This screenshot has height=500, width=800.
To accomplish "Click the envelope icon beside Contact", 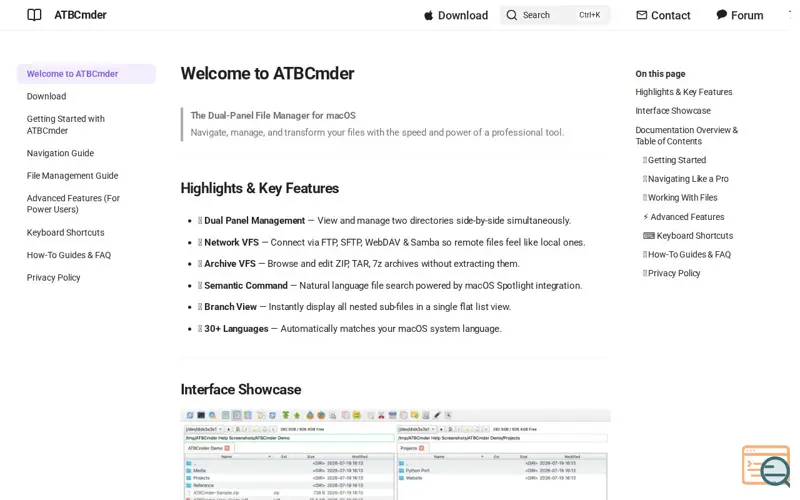I will [641, 15].
